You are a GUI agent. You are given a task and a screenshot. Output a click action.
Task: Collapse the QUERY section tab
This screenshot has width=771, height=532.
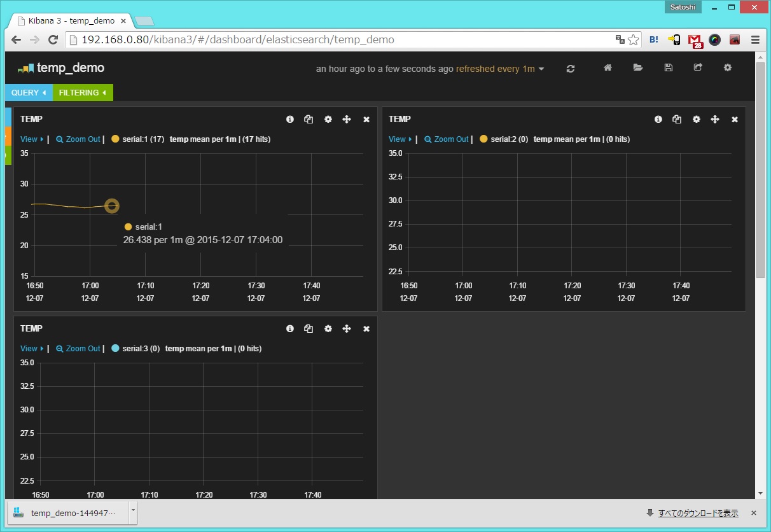pyautogui.click(x=29, y=93)
